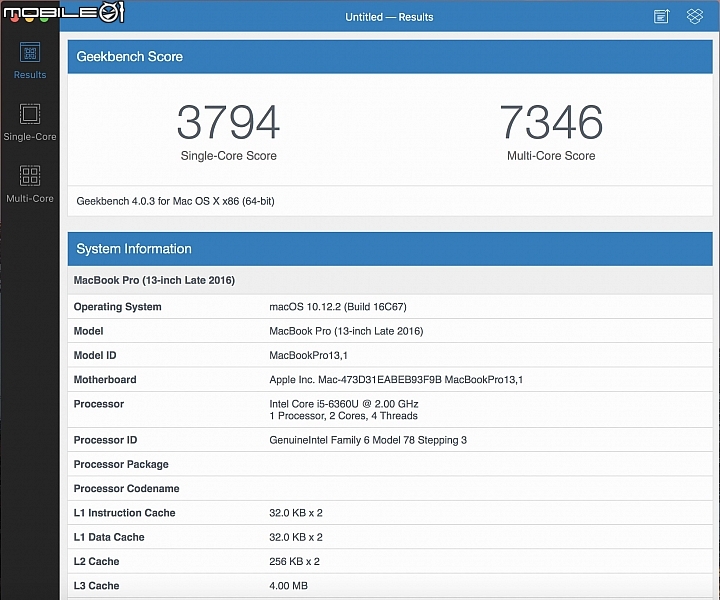Screen dimensions: 720x600
Task: Select the Multi-Core sidebar icon
Action: (x=30, y=175)
